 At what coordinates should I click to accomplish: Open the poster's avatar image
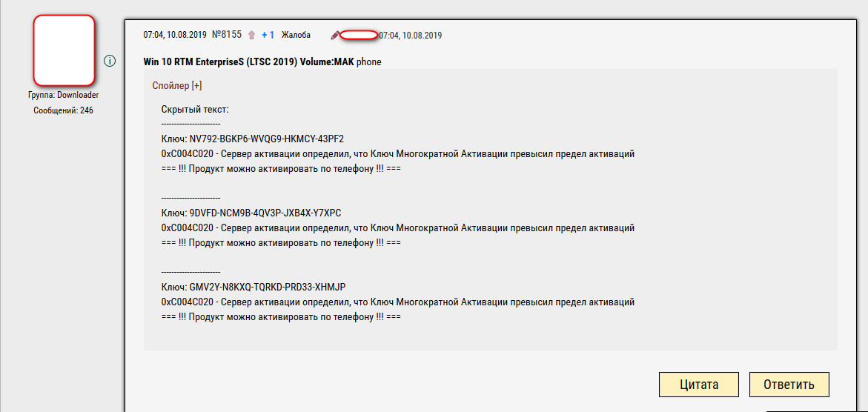[64, 50]
